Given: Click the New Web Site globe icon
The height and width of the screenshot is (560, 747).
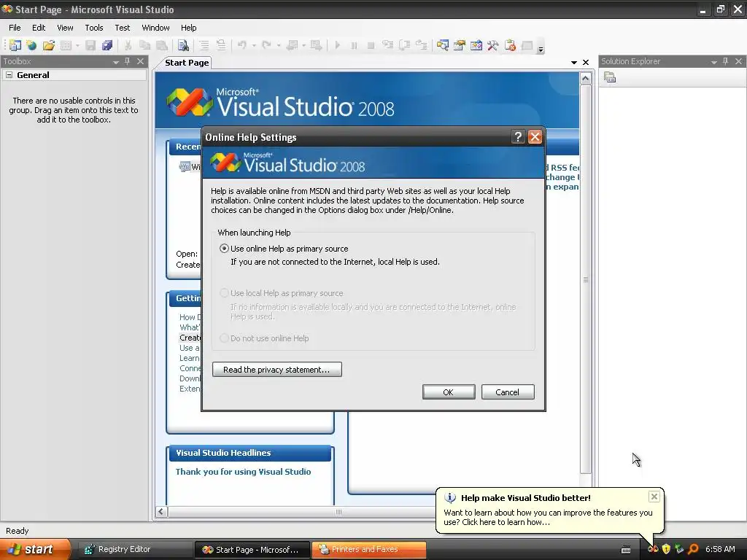Looking at the screenshot, I should 31,45.
